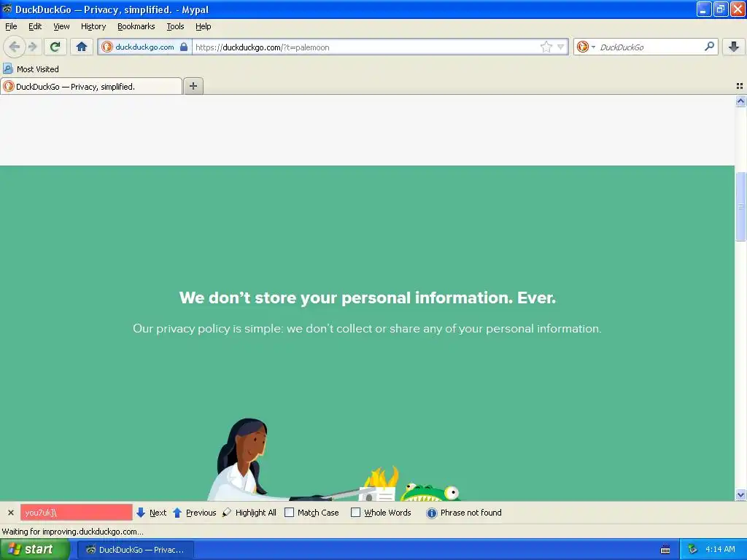
Task: Close the find bar with the X
Action: coord(10,513)
